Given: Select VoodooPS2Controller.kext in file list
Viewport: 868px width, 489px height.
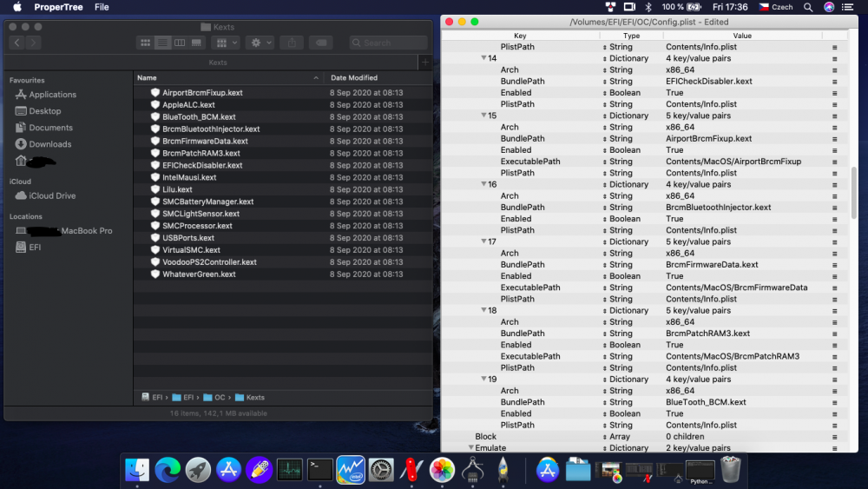Looking at the screenshot, I should pyautogui.click(x=209, y=262).
